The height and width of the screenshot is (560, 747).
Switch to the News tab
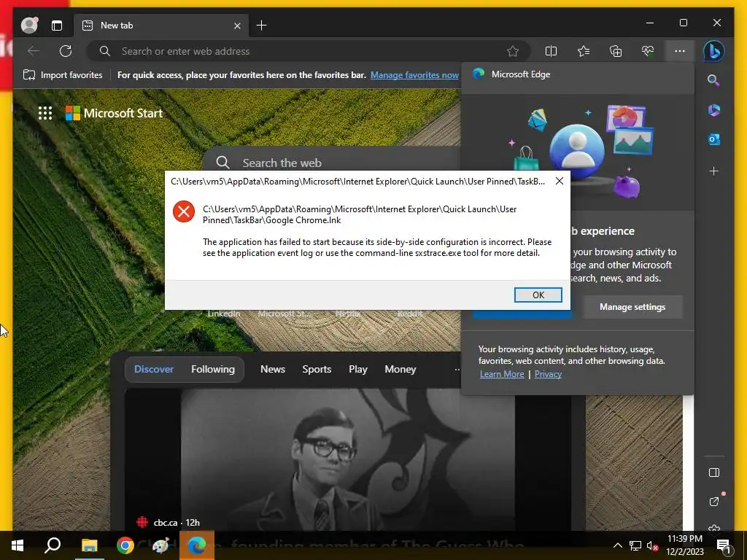click(273, 369)
